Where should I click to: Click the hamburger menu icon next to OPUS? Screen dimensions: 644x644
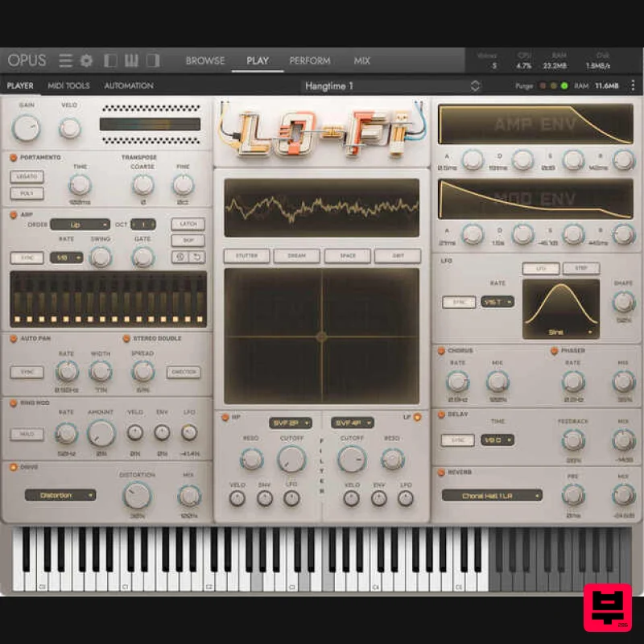65,60
